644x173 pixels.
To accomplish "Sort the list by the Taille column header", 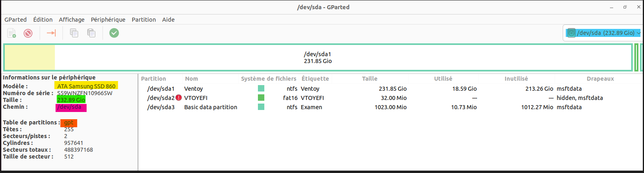I will (x=370, y=79).
